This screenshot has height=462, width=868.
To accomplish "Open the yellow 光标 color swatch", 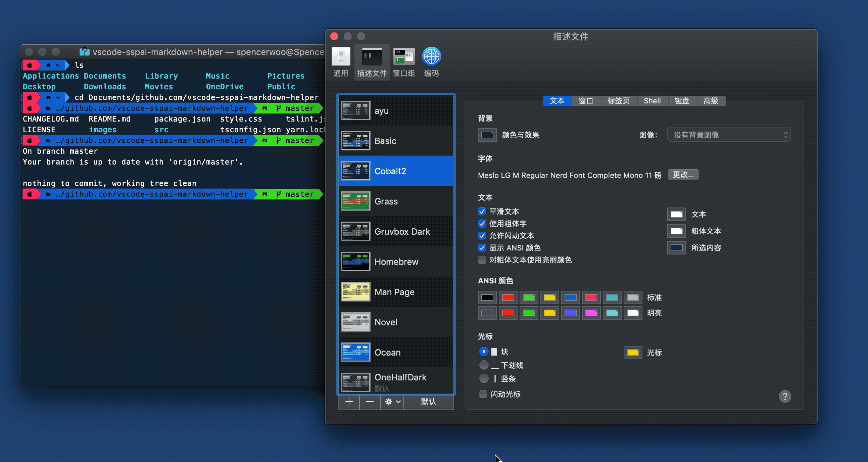I will coord(632,353).
